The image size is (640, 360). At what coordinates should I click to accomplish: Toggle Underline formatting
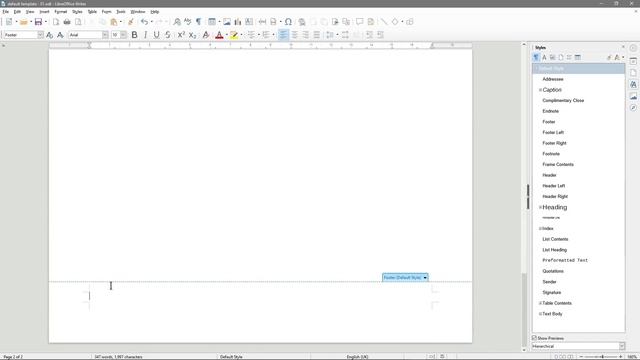pos(156,35)
